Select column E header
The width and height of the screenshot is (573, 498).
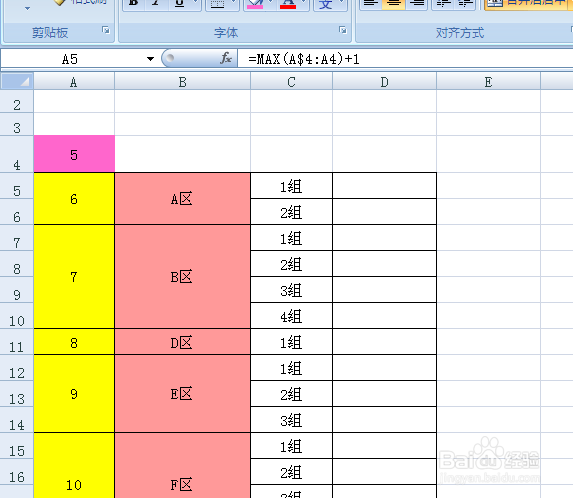click(x=488, y=82)
